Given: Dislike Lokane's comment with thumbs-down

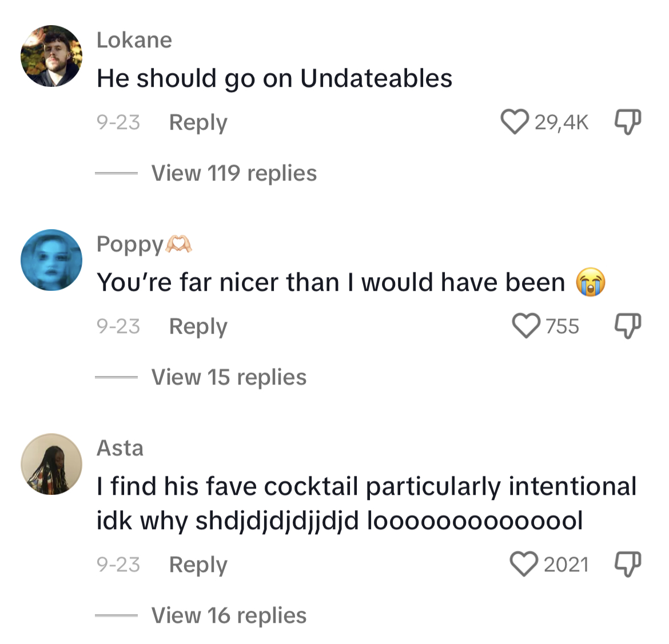Looking at the screenshot, I should click(x=628, y=122).
